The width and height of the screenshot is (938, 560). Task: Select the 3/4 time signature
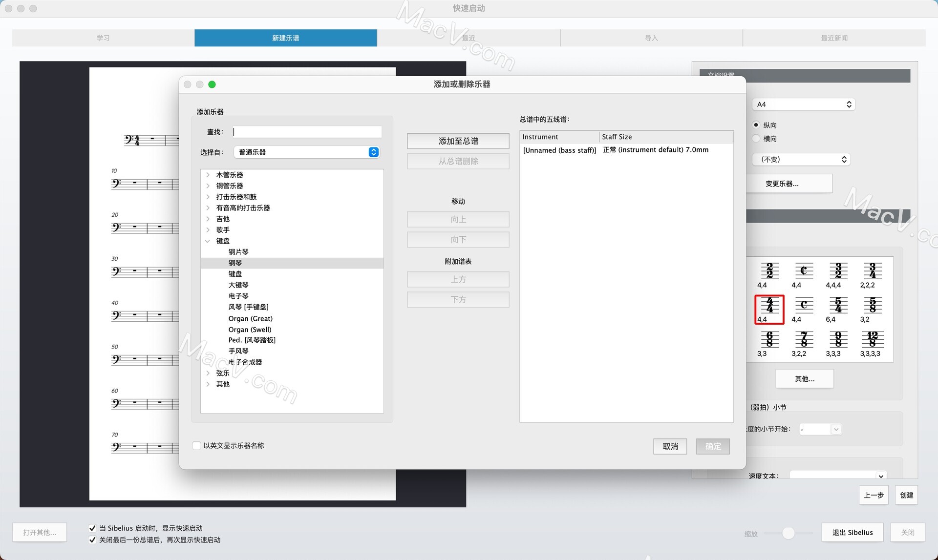tap(872, 275)
